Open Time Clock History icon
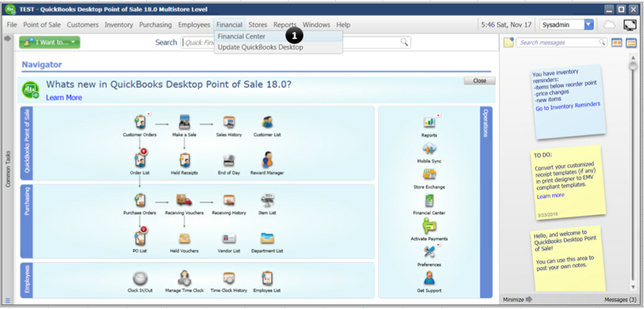The height and width of the screenshot is (309, 644). tap(229, 278)
